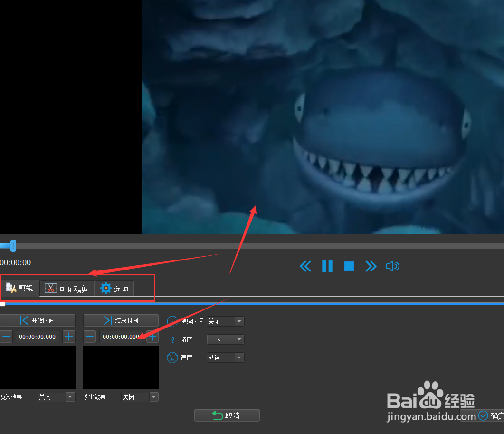
Task: Set the 结束时间 button
Action: [x=121, y=320]
